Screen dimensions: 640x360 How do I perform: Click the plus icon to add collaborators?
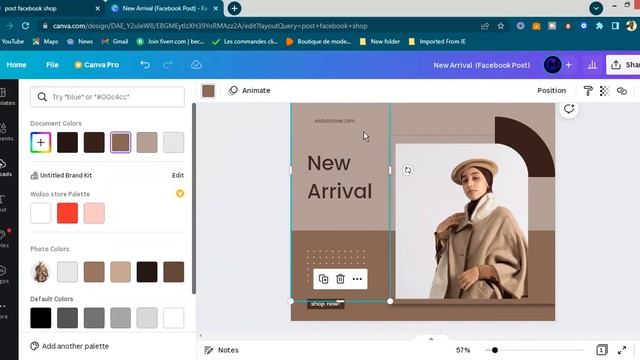[569, 65]
